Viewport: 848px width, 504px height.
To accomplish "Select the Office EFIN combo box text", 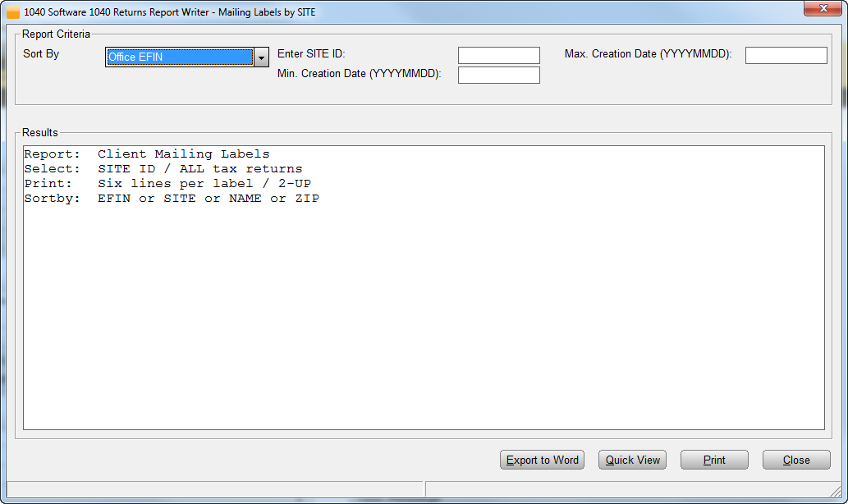I will [x=179, y=57].
